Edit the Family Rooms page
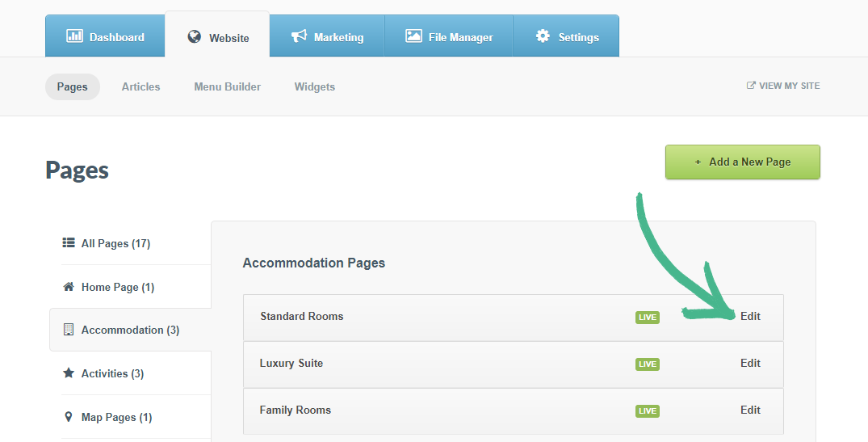 click(750, 410)
